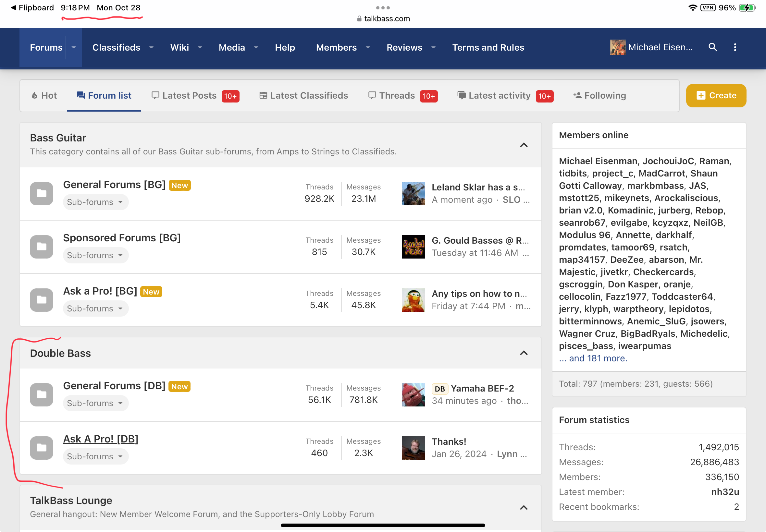Viewport: 766px width, 532px height.
Task: Open the 'Any tips on how to n...' thread
Action: click(x=479, y=294)
